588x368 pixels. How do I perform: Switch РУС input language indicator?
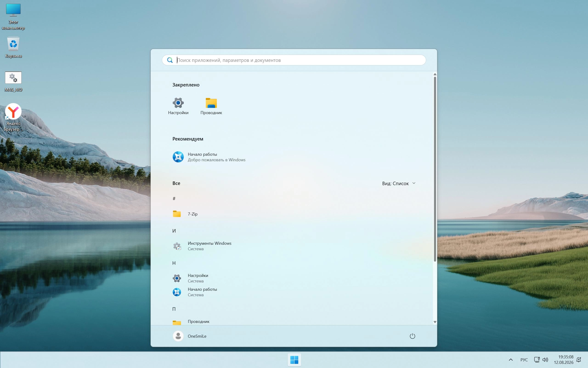[x=524, y=360]
